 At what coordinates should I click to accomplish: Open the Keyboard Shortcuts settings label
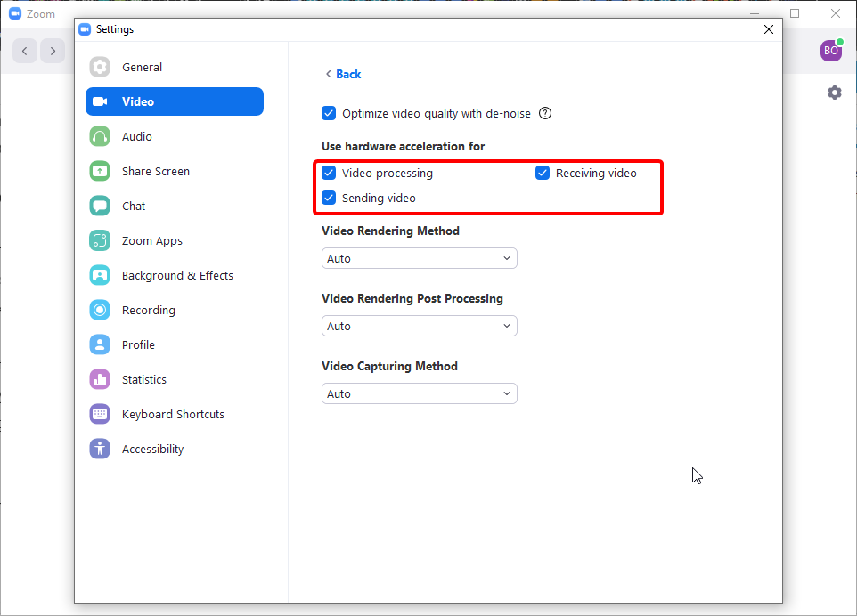click(x=173, y=415)
